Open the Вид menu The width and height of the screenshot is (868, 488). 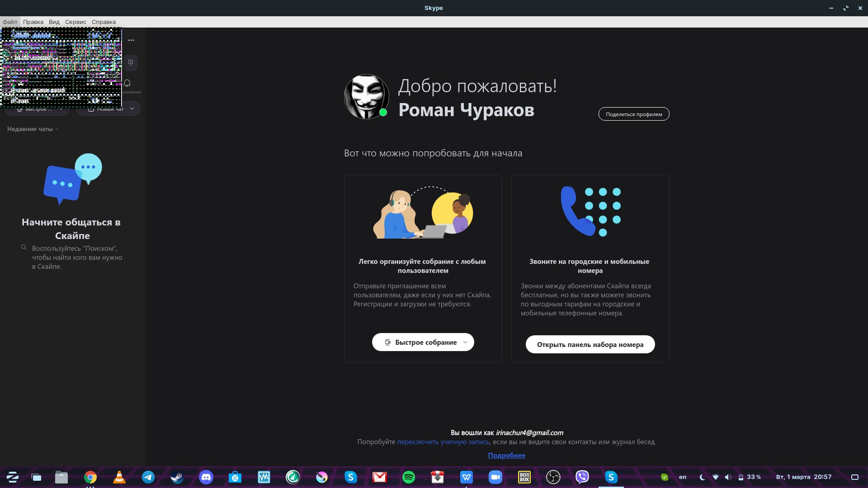pos(54,22)
